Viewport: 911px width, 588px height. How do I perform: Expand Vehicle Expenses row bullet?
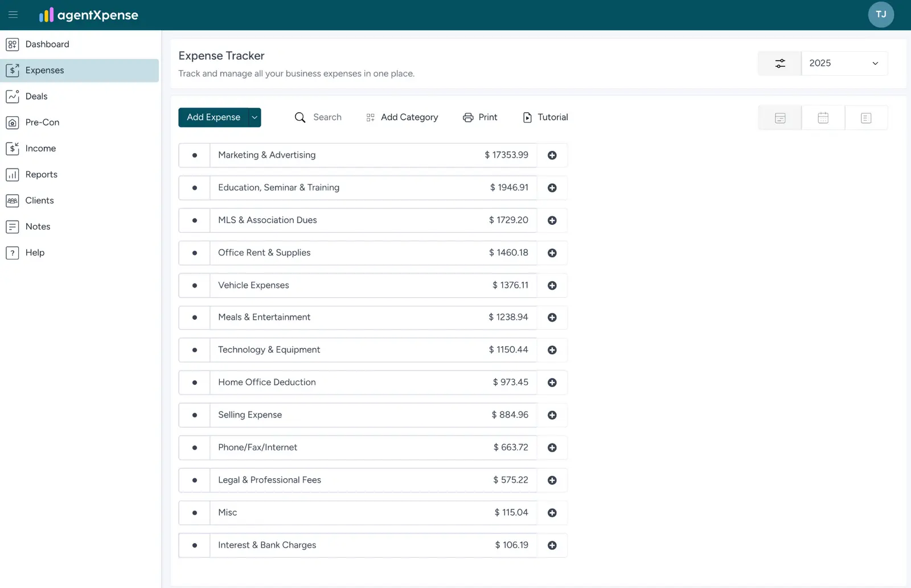[x=195, y=285]
